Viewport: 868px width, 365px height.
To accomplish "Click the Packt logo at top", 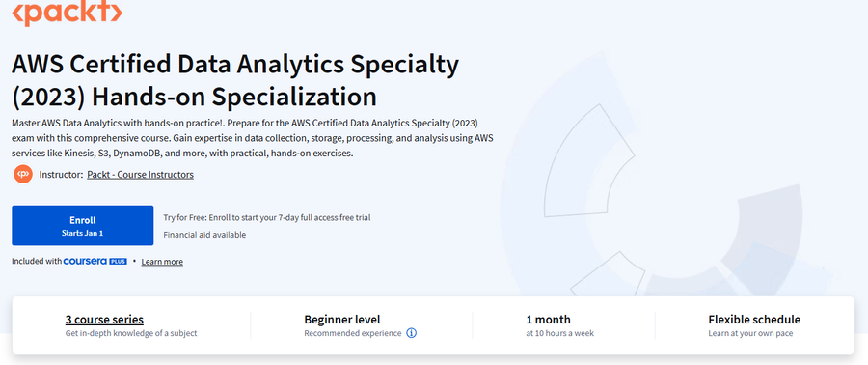I will click(x=67, y=13).
